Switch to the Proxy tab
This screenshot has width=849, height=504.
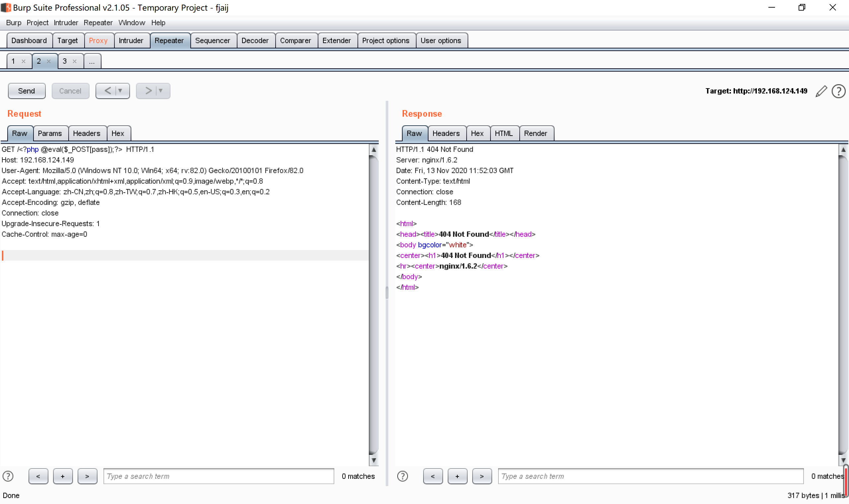click(x=98, y=41)
